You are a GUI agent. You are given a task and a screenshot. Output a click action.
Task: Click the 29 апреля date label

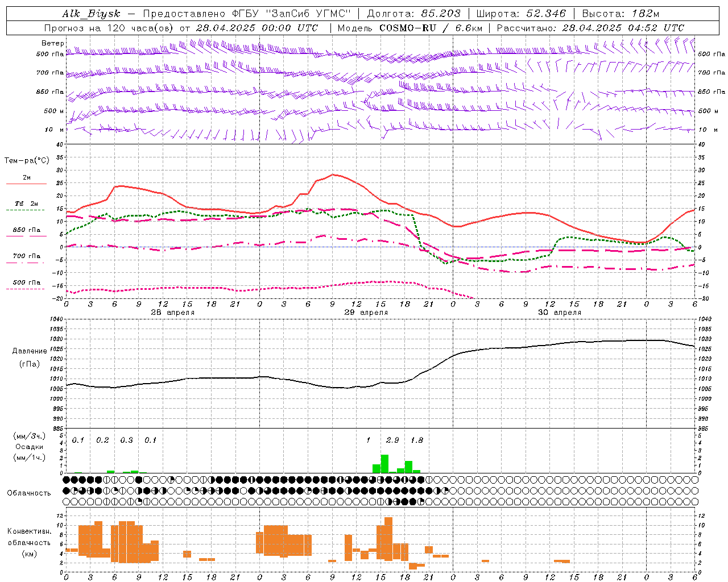(366, 313)
